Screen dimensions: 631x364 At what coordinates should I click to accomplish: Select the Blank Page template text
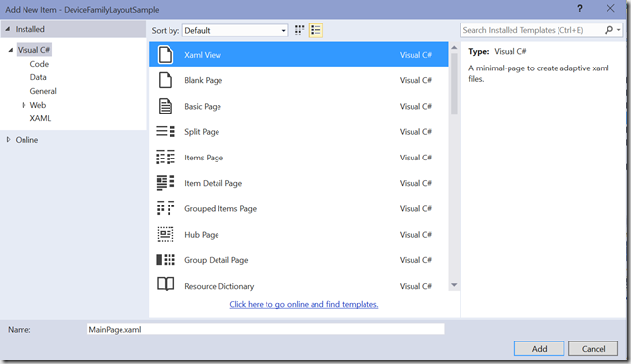[x=203, y=80]
